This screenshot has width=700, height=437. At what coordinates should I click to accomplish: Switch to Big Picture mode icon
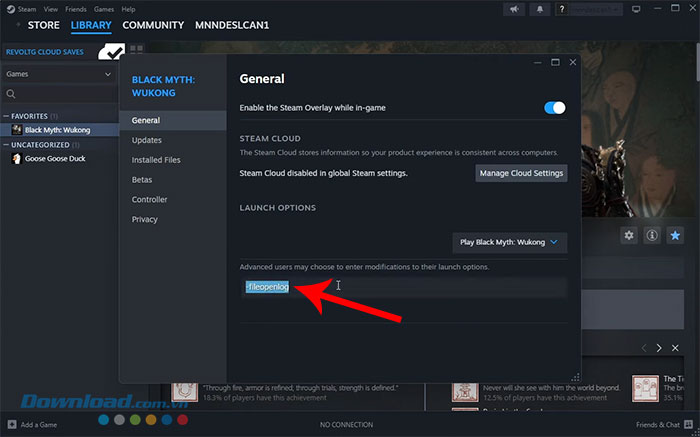click(636, 9)
